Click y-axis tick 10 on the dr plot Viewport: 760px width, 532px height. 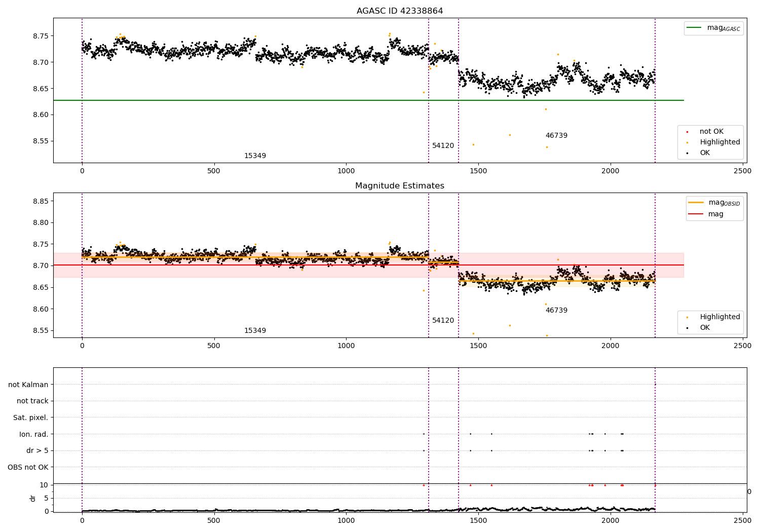coord(44,485)
